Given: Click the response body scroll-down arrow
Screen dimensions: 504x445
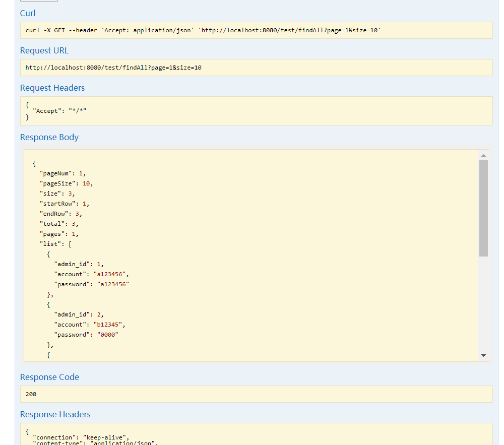Looking at the screenshot, I should click(483, 355).
